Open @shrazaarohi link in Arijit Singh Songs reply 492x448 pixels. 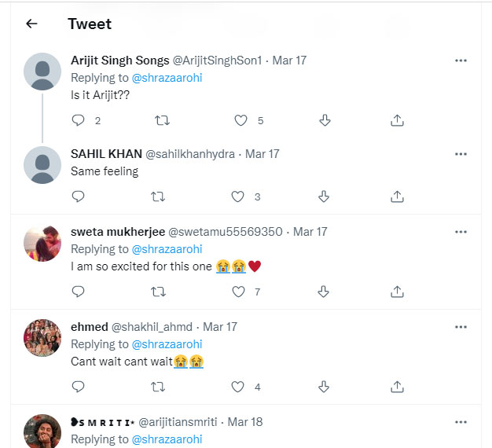[167, 78]
